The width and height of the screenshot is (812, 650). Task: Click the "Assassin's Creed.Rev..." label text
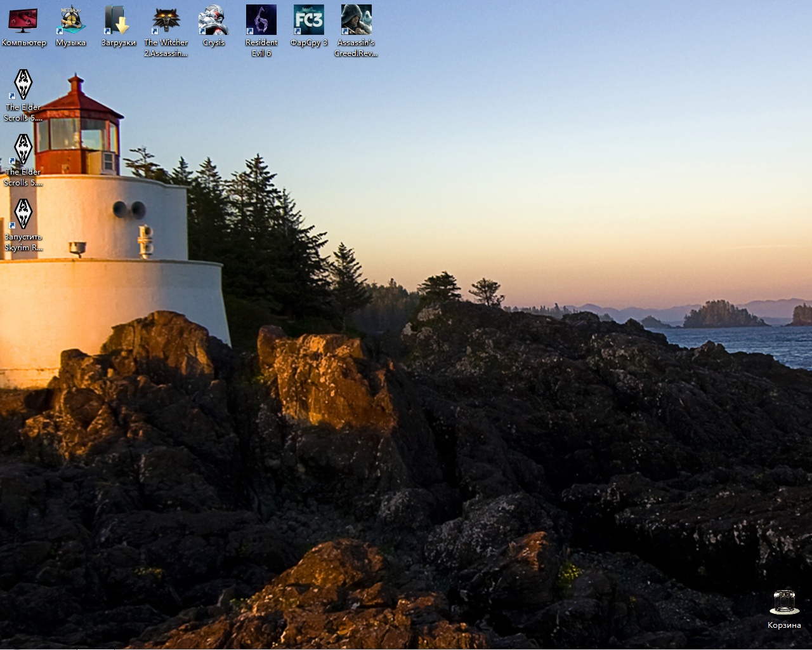point(356,48)
